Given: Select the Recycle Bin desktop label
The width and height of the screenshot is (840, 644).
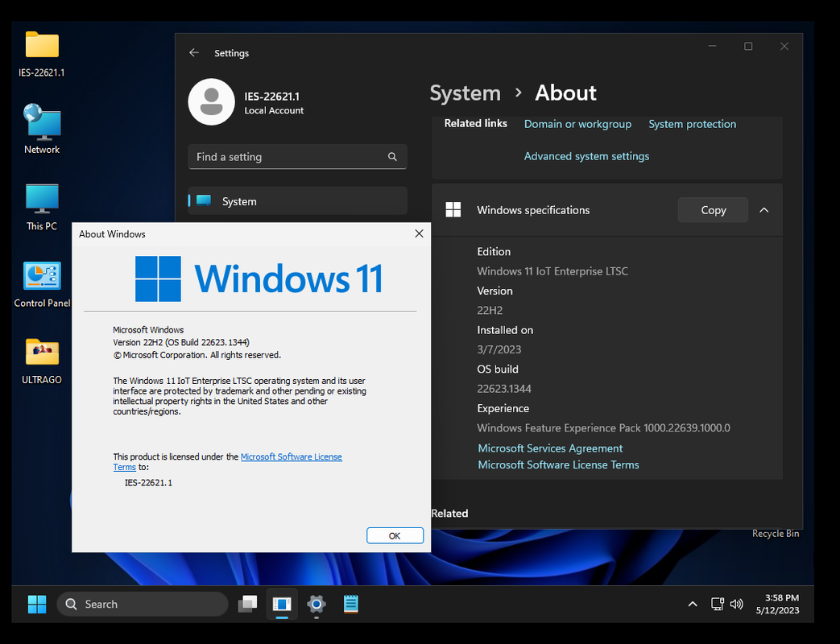Looking at the screenshot, I should point(776,533).
